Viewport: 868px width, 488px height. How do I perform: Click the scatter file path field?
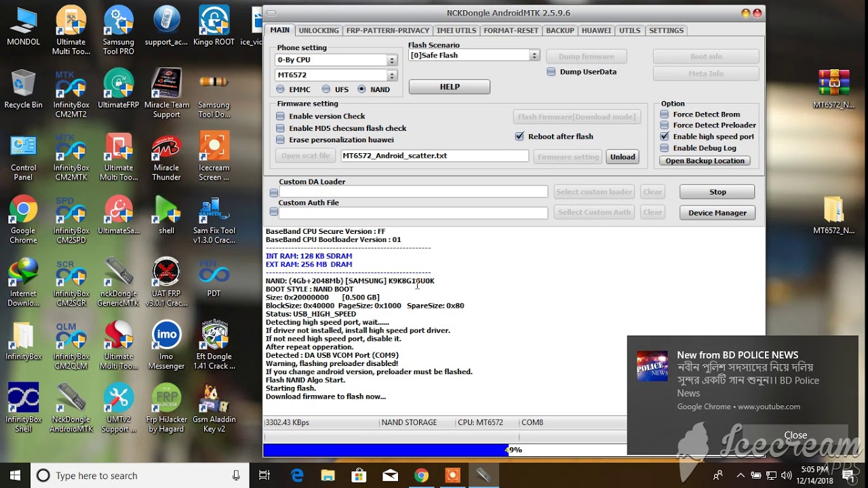point(435,156)
